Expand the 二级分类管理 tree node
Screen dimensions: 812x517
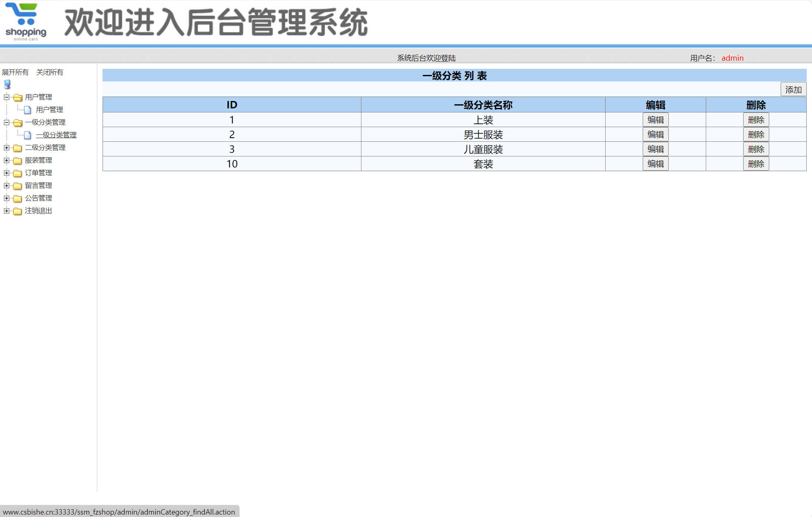click(6, 147)
